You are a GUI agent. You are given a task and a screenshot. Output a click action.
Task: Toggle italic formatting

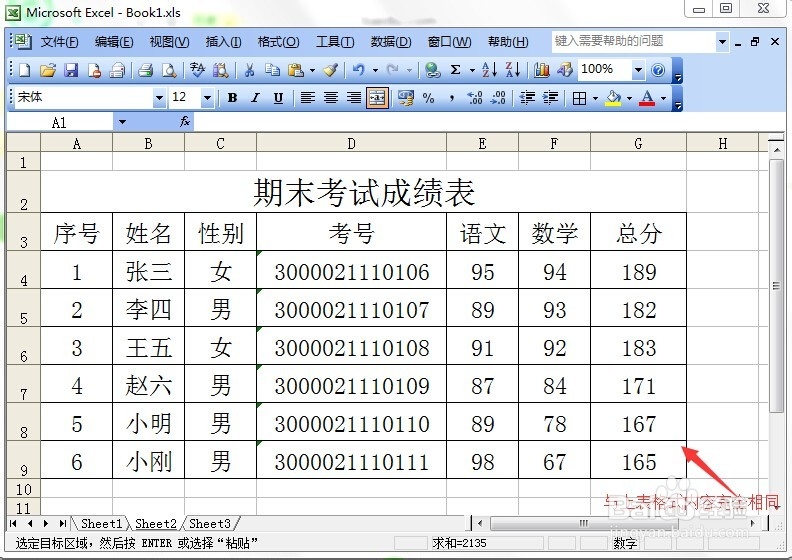point(256,98)
